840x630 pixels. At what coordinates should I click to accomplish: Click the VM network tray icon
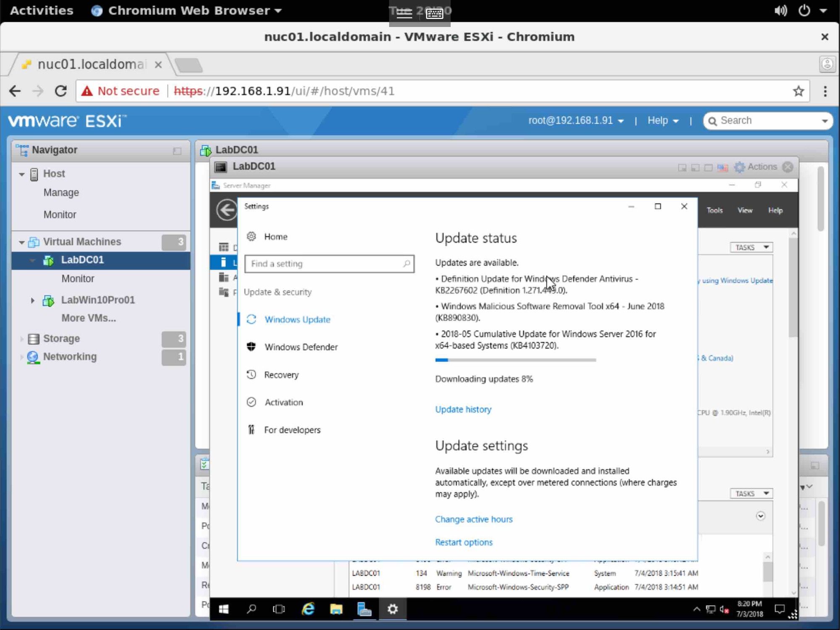[x=711, y=609]
